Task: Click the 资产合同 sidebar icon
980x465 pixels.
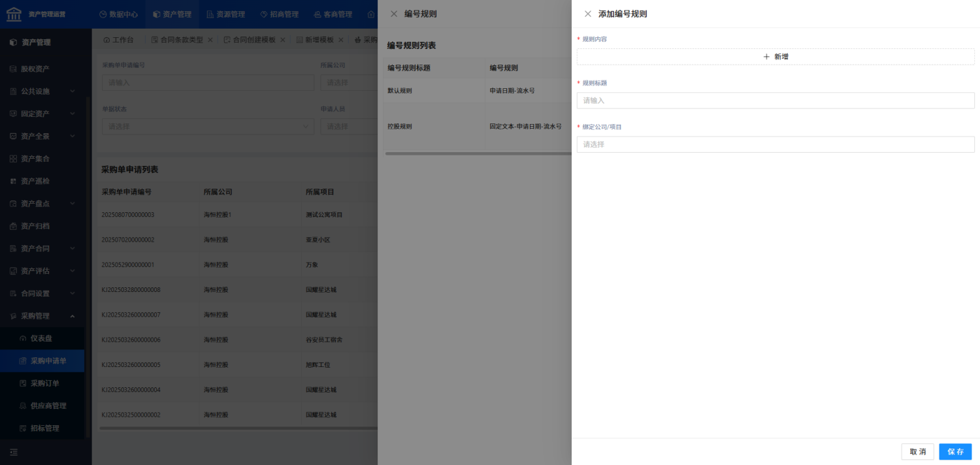Action: 13,248
